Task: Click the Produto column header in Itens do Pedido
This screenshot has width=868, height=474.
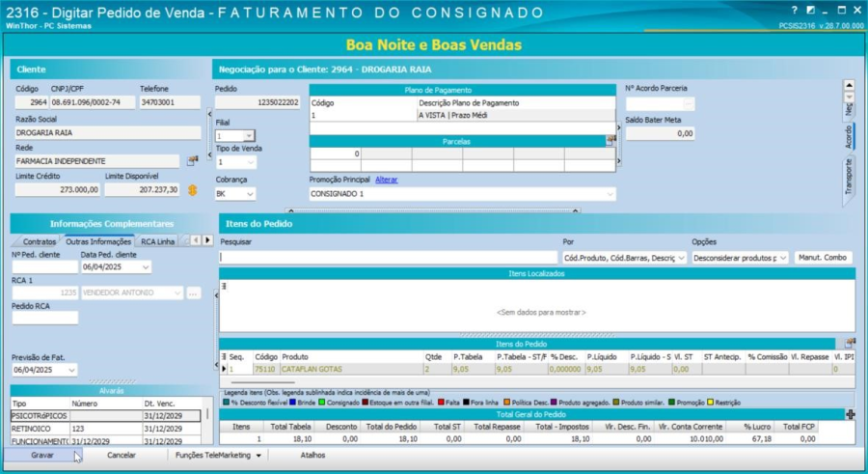Action: tap(351, 357)
